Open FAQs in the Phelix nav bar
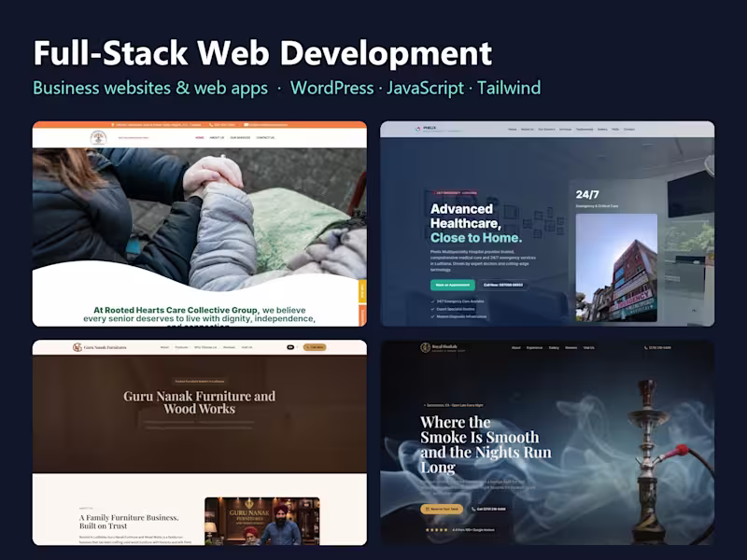 (x=615, y=129)
